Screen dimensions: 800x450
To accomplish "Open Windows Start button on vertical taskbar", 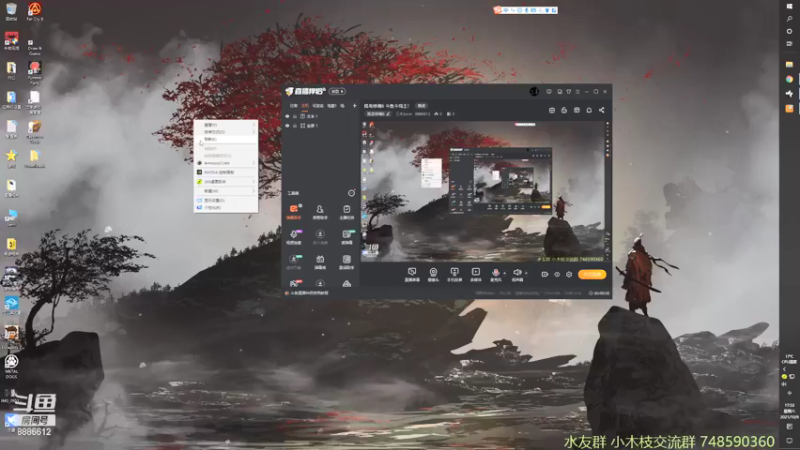I will [x=789, y=6].
